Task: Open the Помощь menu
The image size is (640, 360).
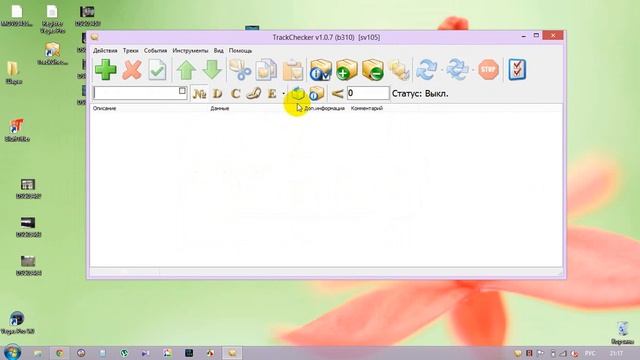Action: [x=240, y=51]
